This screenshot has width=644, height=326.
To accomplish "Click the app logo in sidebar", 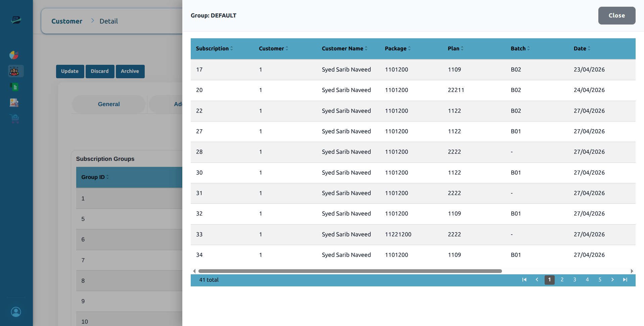I will 16,20.
